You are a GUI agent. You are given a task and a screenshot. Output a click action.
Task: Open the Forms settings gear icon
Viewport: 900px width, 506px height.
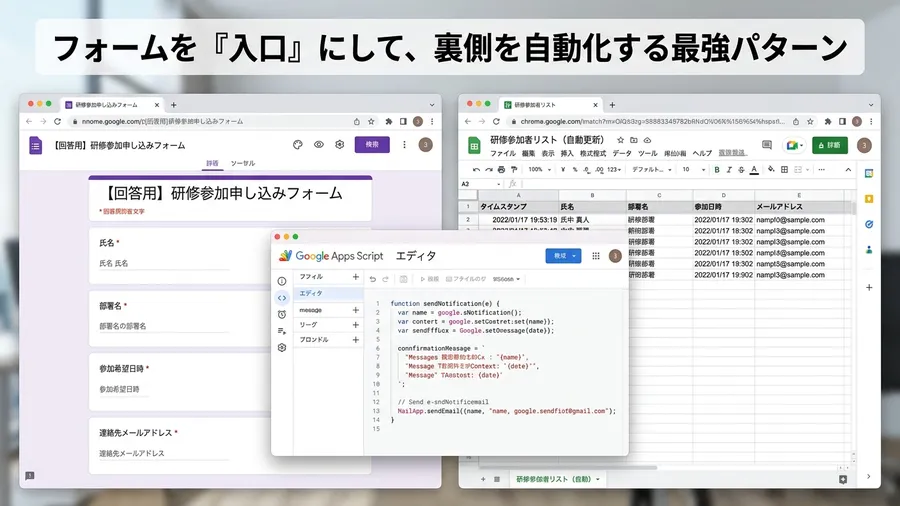point(340,145)
